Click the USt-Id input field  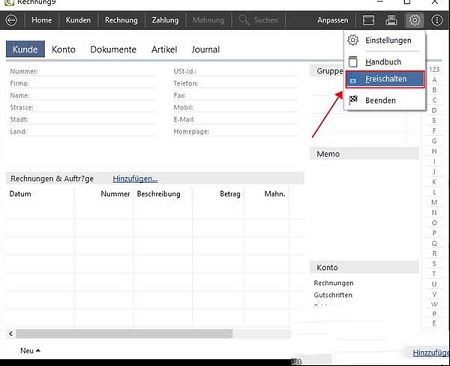pos(248,71)
